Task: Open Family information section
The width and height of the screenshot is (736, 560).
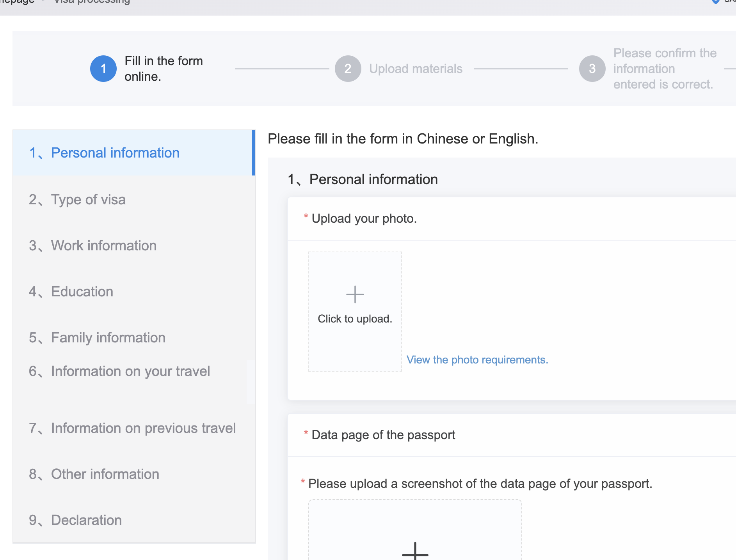Action: tap(108, 338)
